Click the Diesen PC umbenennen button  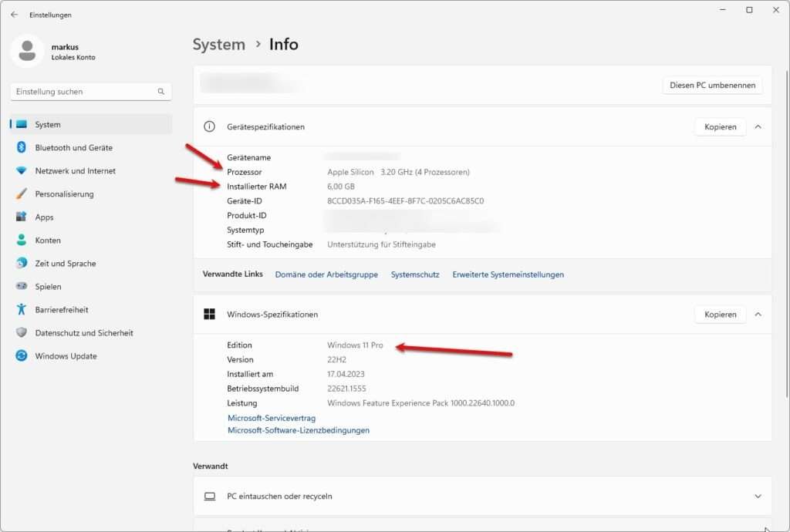(711, 85)
